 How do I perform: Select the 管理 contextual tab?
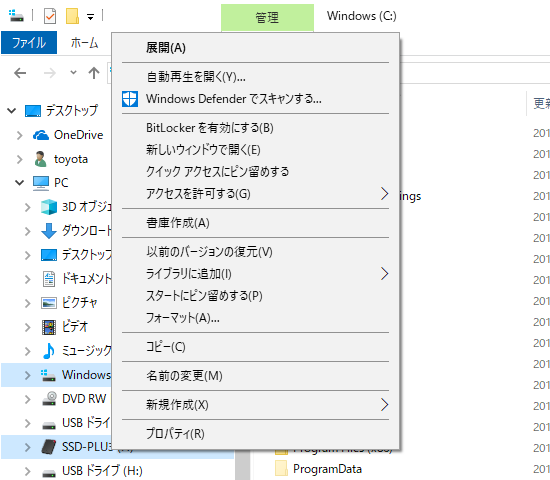tap(267, 18)
